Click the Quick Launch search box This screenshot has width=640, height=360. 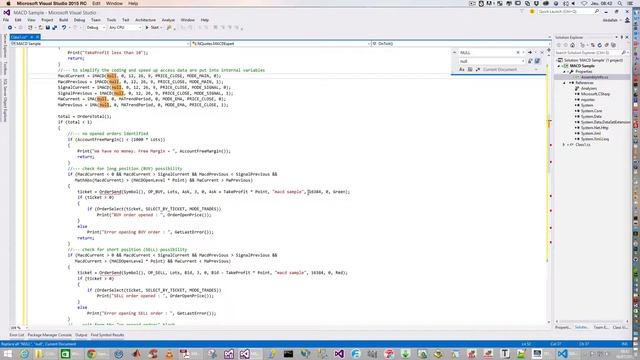coord(568,12)
